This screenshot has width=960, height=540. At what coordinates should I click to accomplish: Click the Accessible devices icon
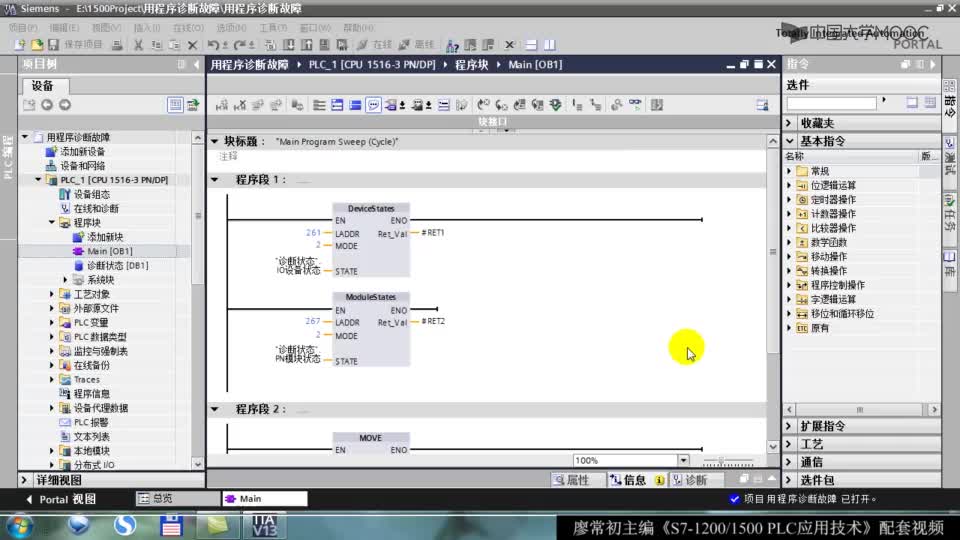[452, 45]
